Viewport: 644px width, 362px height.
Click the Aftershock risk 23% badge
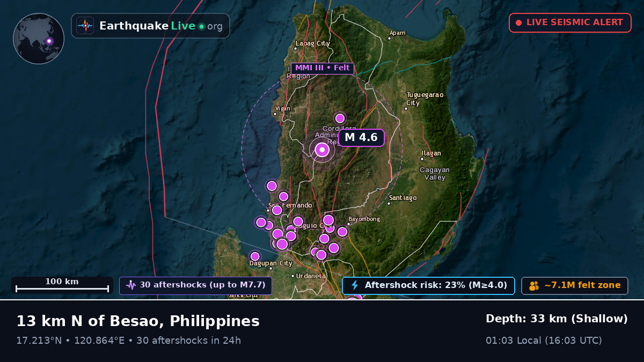tap(428, 286)
